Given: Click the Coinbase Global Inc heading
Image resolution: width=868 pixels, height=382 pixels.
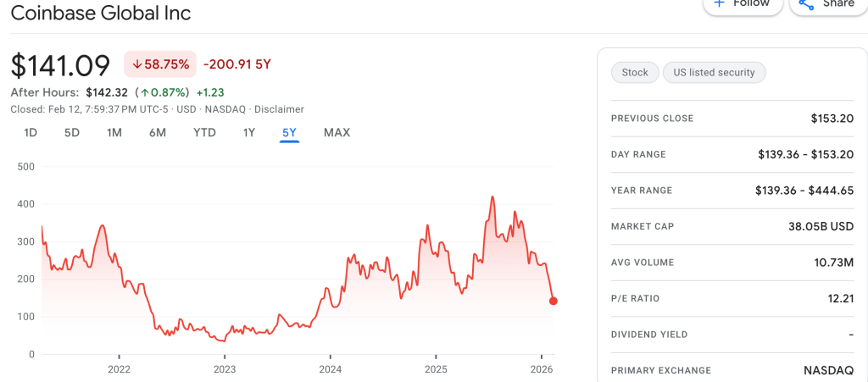Looking at the screenshot, I should pos(101,14).
